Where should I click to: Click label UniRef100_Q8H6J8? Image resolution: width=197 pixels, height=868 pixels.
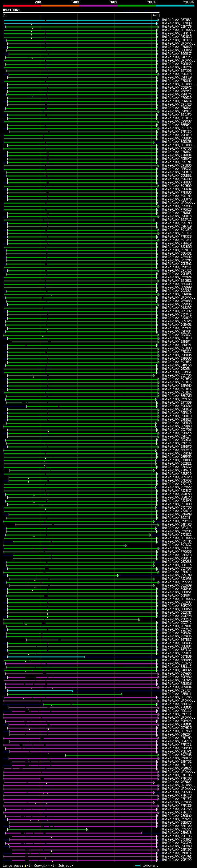click(176, 833)
